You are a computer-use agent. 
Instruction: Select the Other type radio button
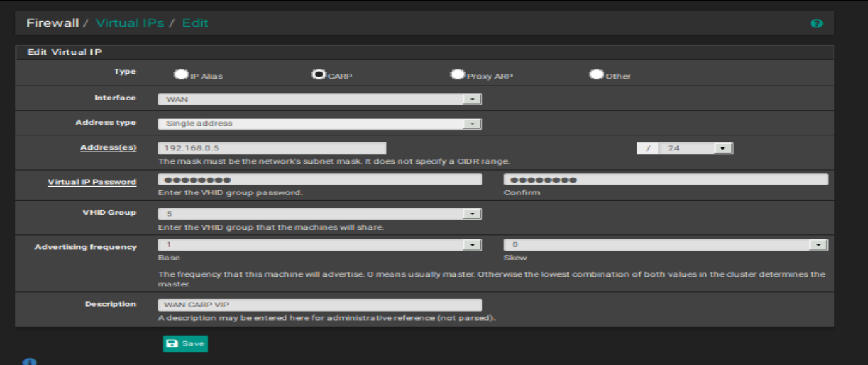597,74
